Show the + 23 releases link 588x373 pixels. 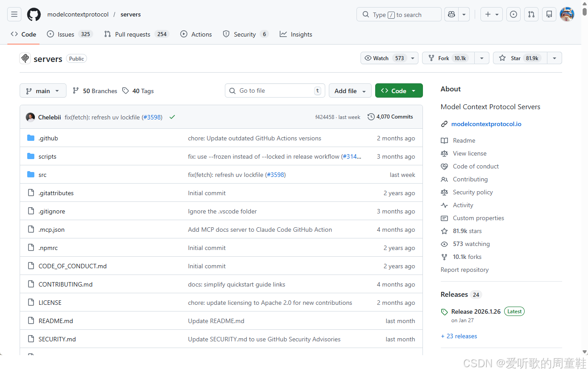tap(459, 336)
